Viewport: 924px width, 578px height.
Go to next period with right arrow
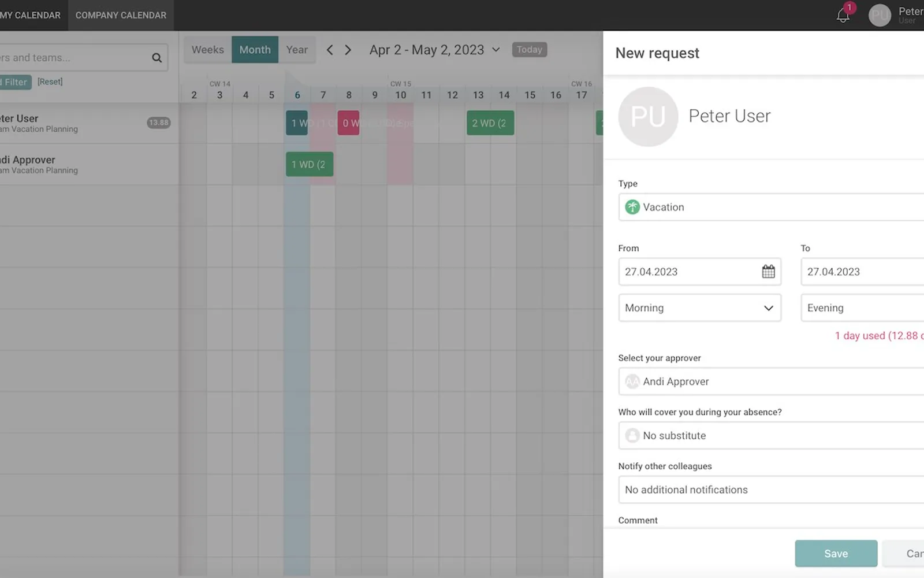tap(348, 50)
